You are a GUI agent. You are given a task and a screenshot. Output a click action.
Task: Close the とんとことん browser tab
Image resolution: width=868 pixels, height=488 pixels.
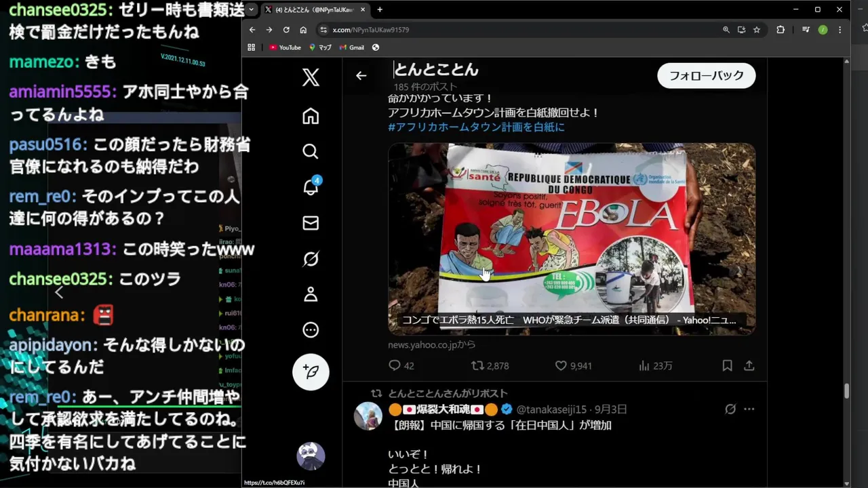tap(362, 9)
